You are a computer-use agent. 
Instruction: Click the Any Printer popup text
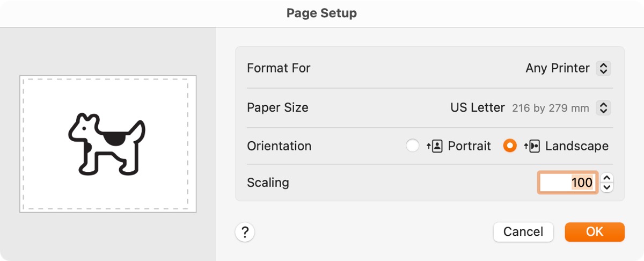pos(558,69)
